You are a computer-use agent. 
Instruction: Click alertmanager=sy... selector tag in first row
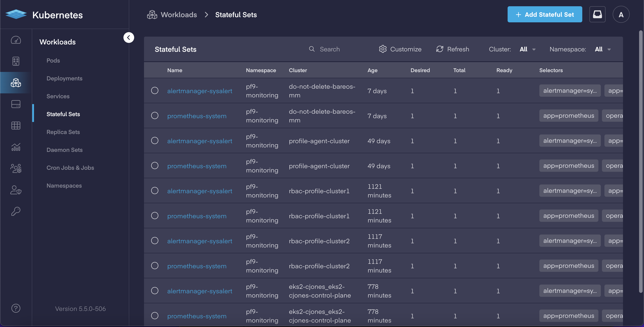[x=570, y=90]
